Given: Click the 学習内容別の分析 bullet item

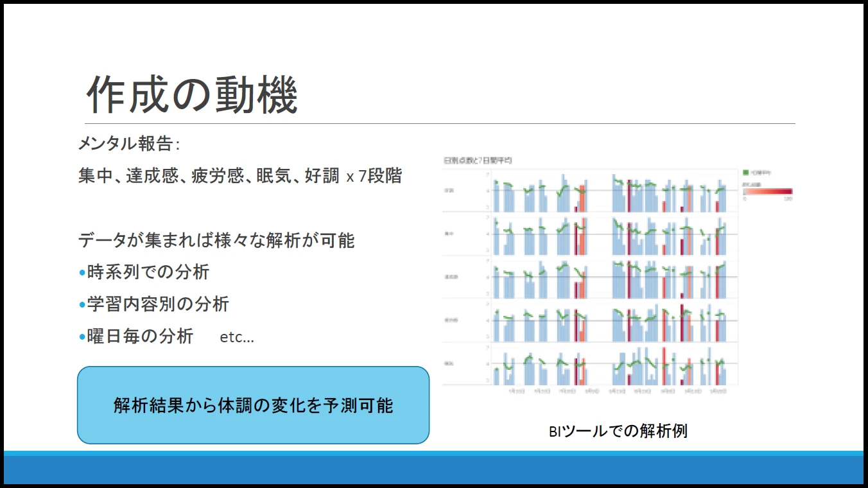Looking at the screenshot, I should [158, 304].
